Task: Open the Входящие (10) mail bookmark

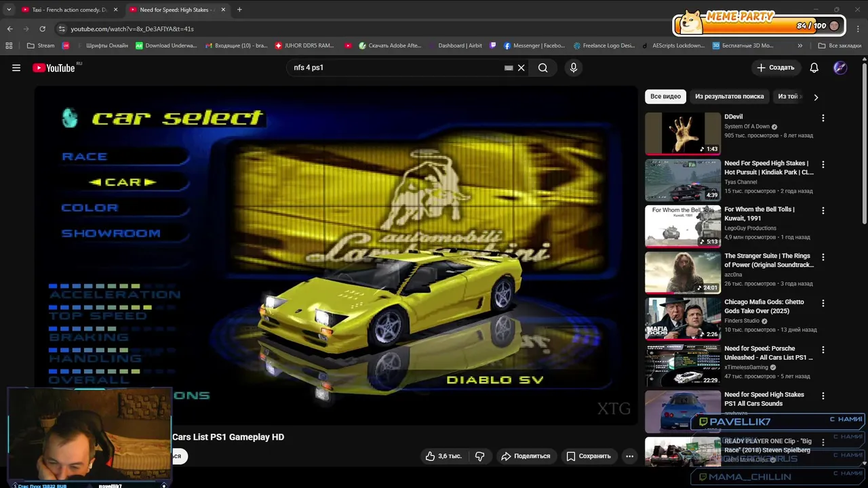Action: [x=235, y=45]
